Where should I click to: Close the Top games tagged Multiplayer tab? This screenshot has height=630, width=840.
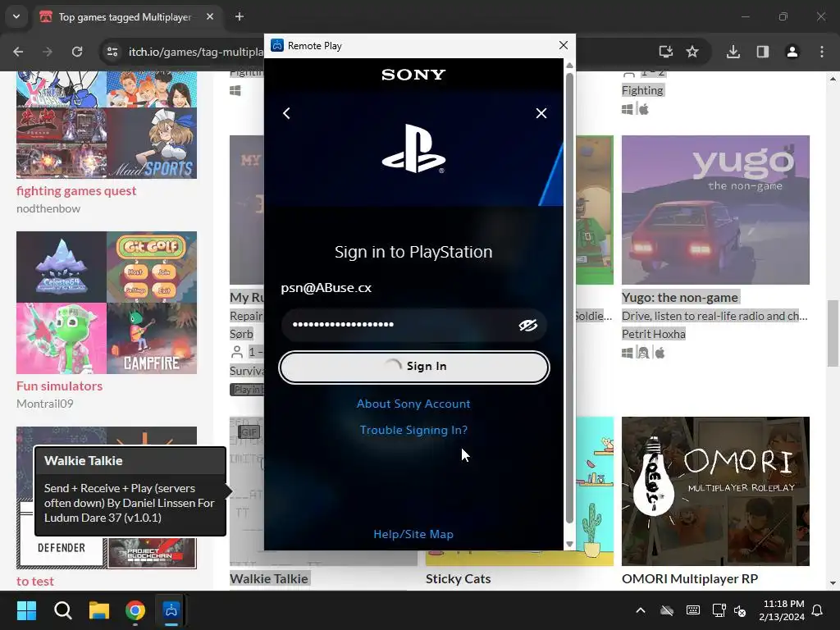[210, 16]
